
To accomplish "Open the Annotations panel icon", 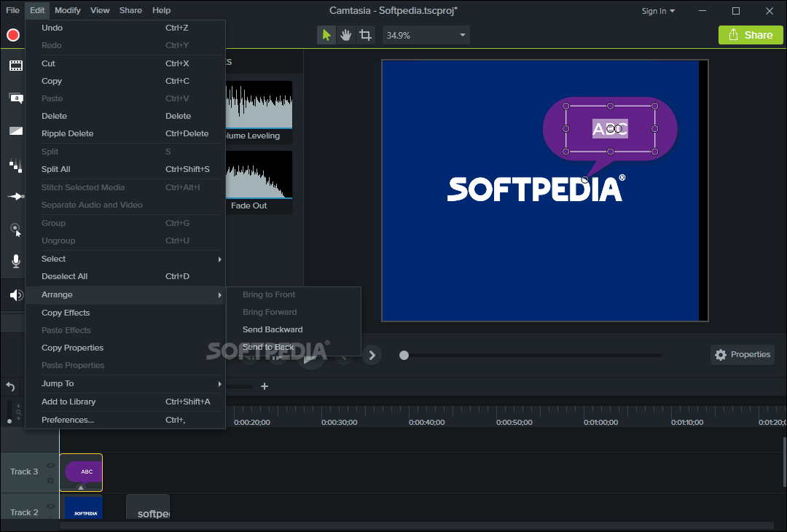I will pos(16,98).
